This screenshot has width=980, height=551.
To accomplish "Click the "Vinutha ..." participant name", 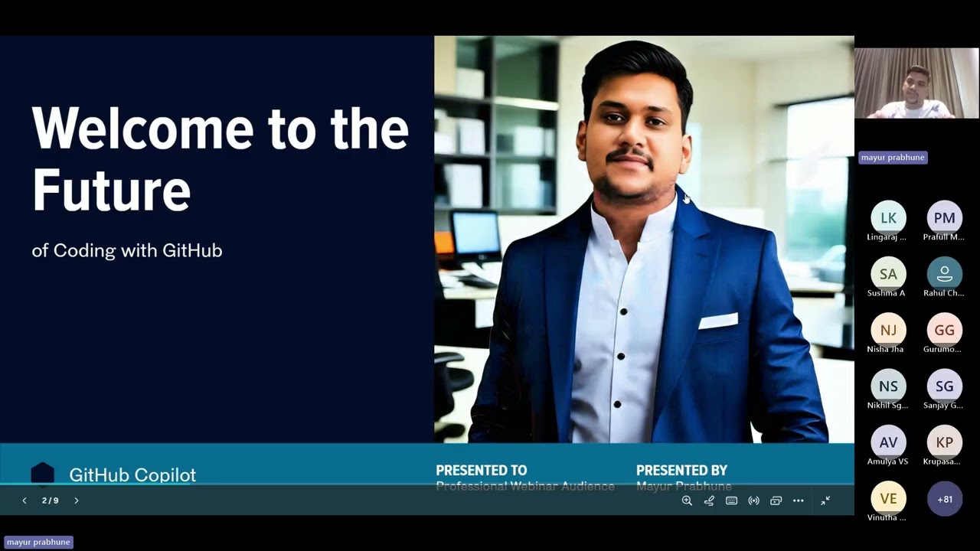I will pyautogui.click(x=887, y=518).
